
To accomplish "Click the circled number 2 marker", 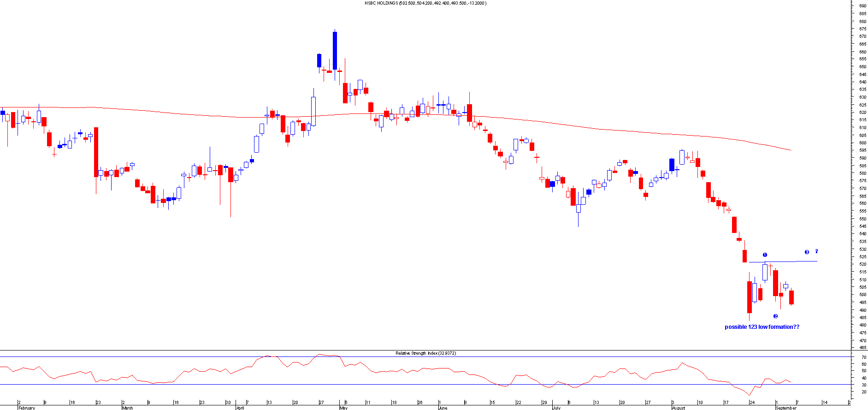I will [775, 316].
